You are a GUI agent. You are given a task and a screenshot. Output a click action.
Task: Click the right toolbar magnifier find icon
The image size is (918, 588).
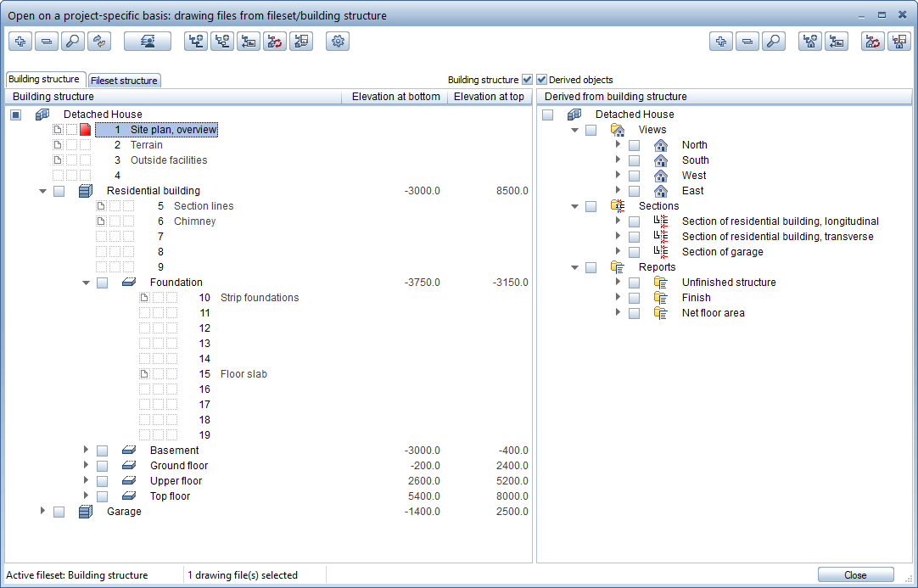[773, 42]
